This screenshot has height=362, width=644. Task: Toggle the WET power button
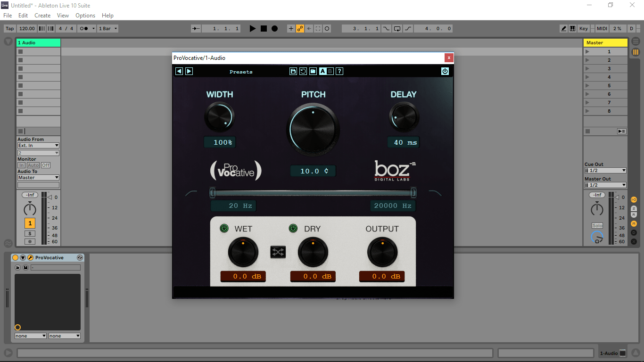point(224,229)
